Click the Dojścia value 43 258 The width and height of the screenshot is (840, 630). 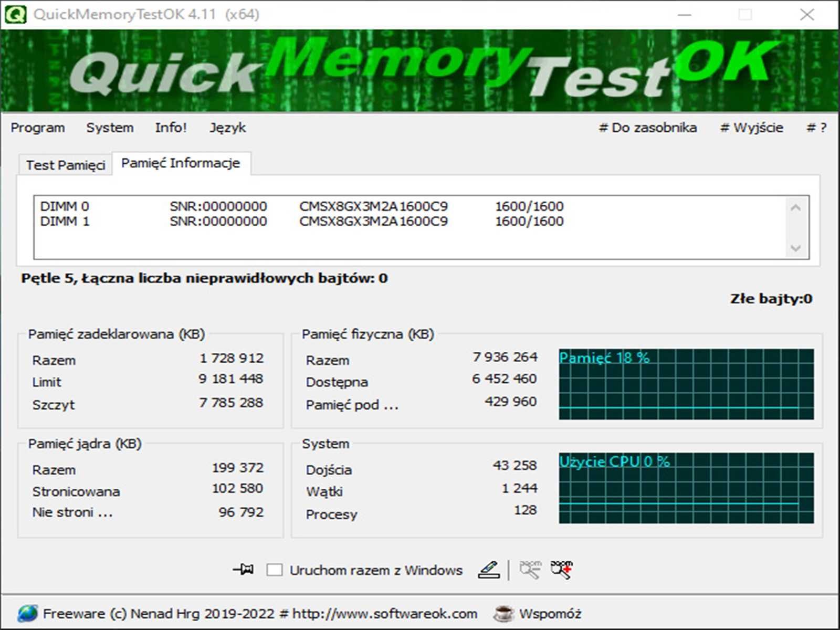pyautogui.click(x=514, y=465)
